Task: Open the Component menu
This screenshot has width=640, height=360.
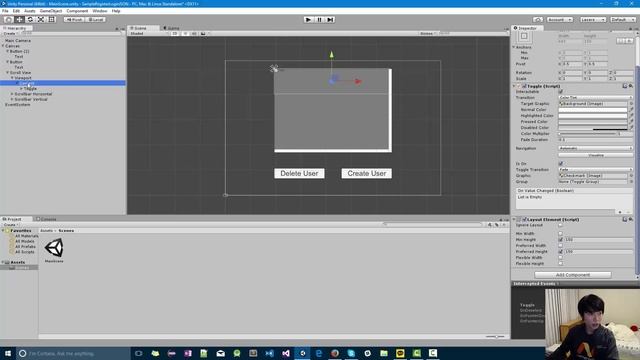Action: click(x=77, y=11)
